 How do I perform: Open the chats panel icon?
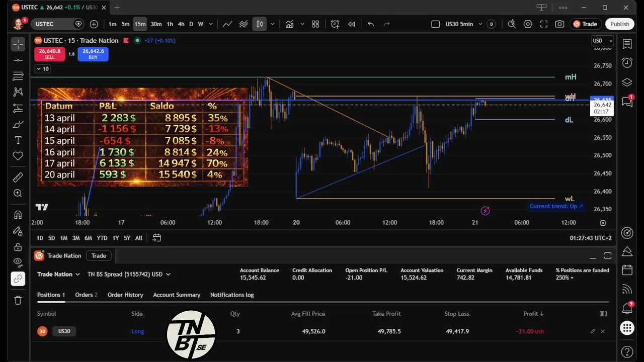(627, 101)
